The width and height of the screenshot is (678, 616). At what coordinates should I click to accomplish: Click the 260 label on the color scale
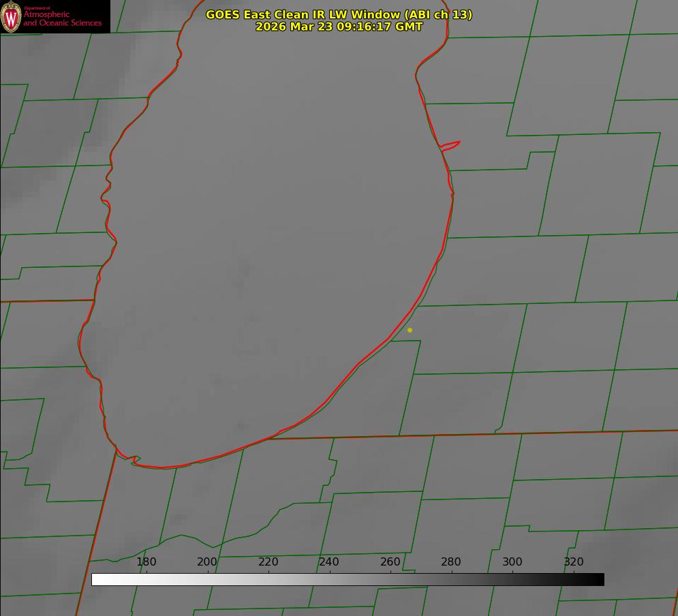tap(390, 561)
